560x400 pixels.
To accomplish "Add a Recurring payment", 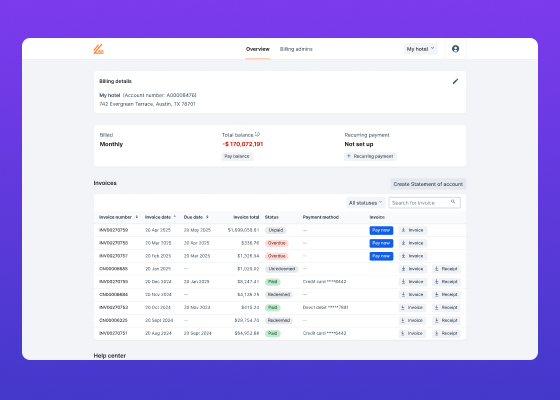I will point(370,156).
